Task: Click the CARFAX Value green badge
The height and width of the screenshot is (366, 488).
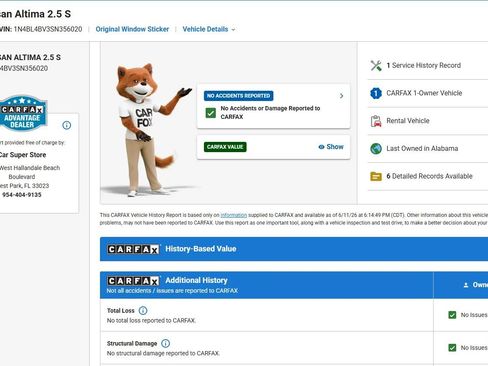Action: [x=225, y=147]
